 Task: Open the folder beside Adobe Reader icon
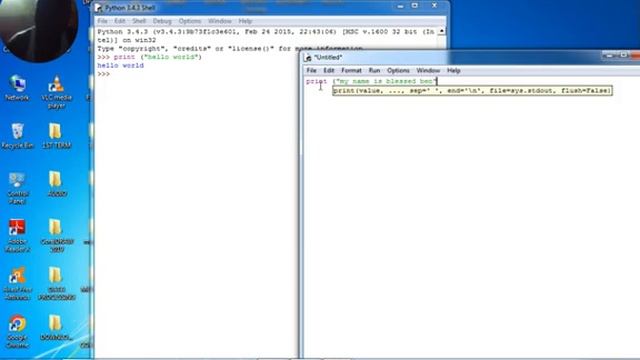[x=56, y=236]
